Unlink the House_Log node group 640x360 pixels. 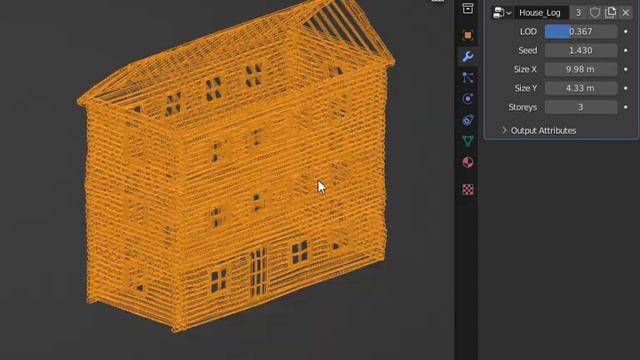point(626,13)
